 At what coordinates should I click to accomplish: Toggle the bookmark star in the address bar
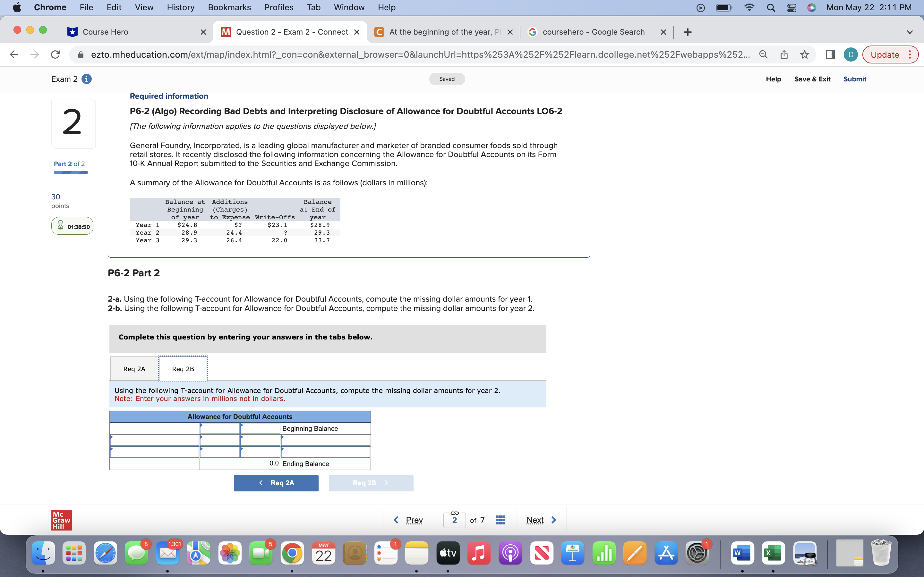pyautogui.click(x=804, y=54)
